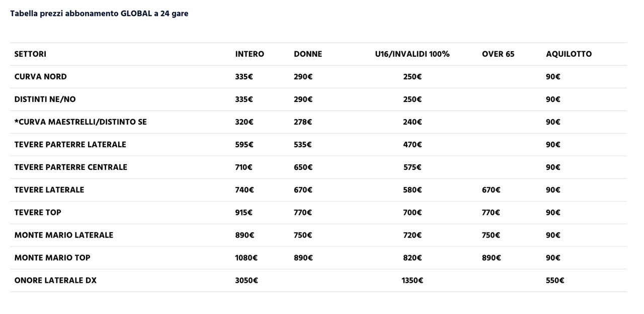This screenshot has width=644, height=314.
Task: Click the 1080€ Intero price for Monte Mario Top
Action: point(246,258)
